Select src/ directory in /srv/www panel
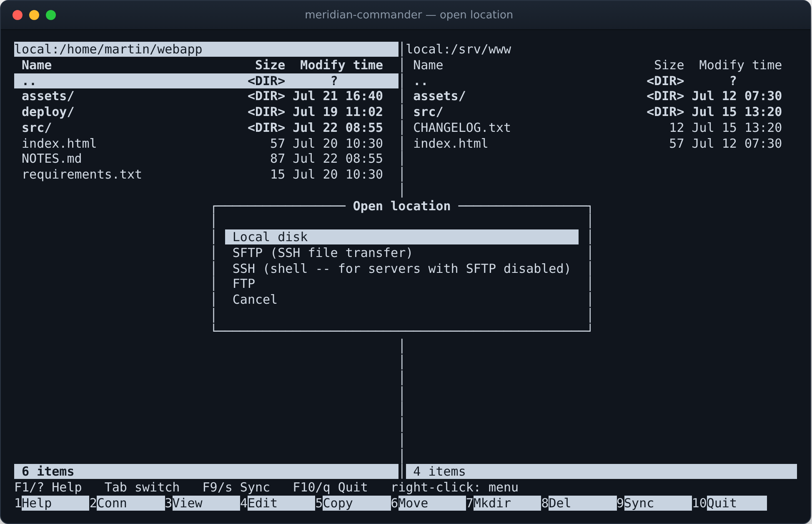812x524 pixels. pyautogui.click(x=601, y=112)
